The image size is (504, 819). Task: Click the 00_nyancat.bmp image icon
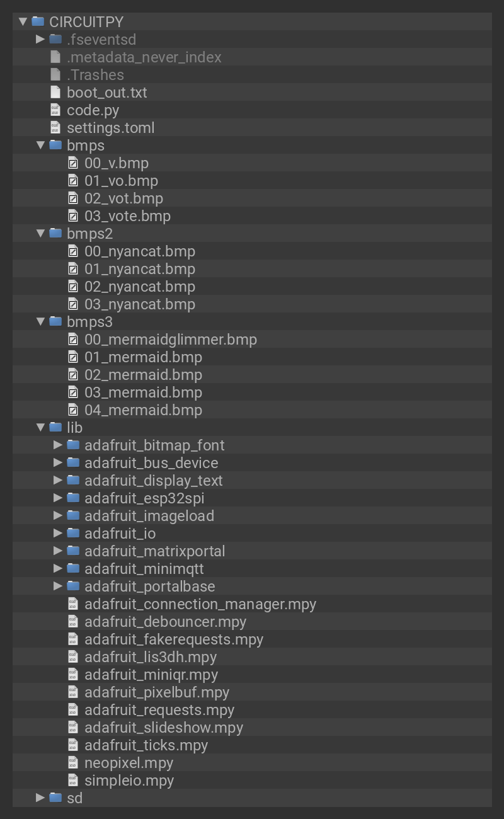pos(73,251)
